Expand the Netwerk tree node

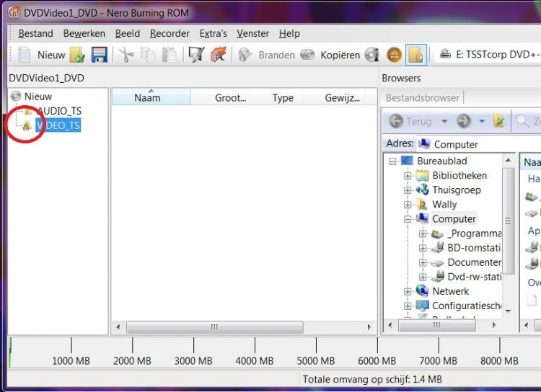(x=408, y=291)
